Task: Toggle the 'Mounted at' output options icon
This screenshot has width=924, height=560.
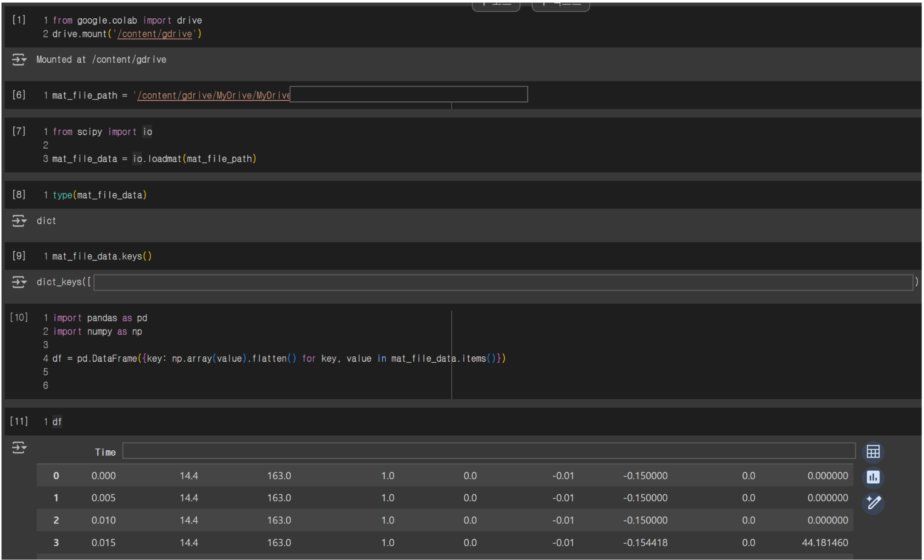Action: (19, 59)
